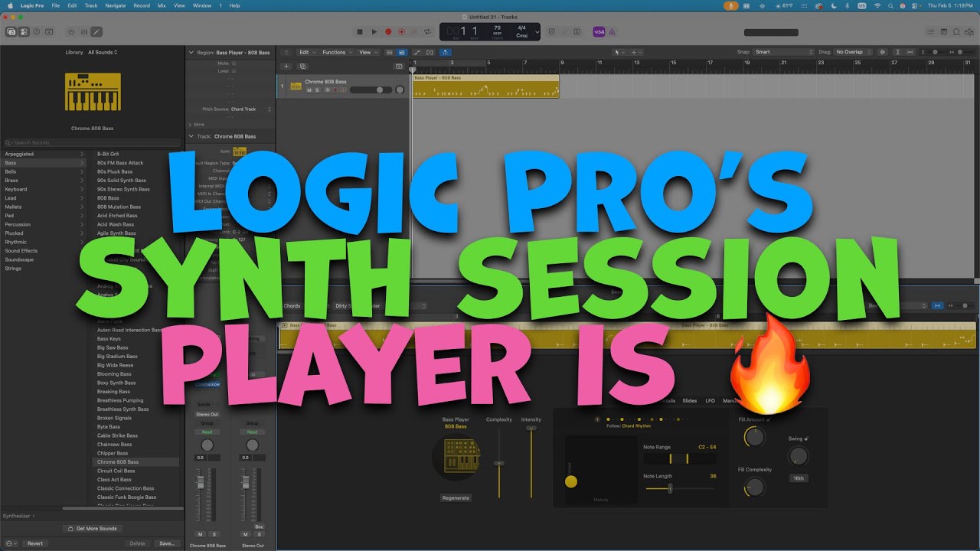Open the File menu

pos(56,5)
